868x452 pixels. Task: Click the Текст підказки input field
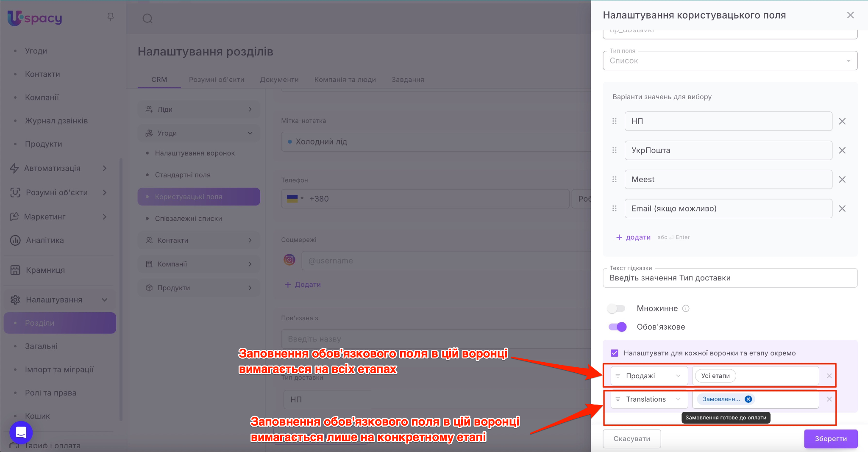tap(730, 278)
